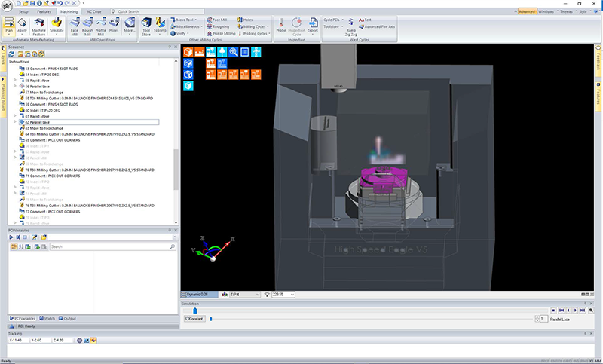Open the Machine Feature tool
Viewport: 603px width, 364px height.
pos(38,26)
